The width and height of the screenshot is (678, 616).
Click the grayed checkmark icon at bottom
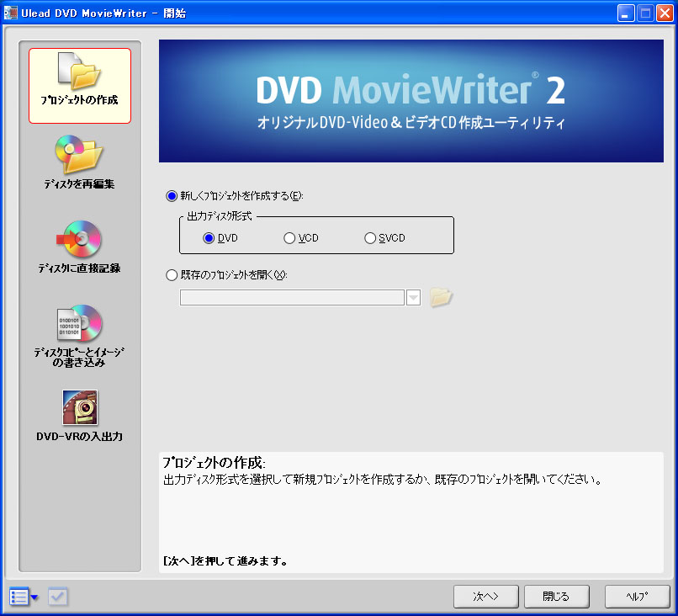point(57,597)
